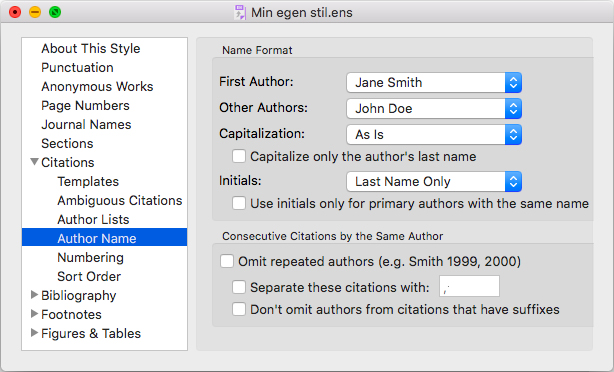614x372 pixels.
Task: Toggle use initials for same-name primary authors
Action: coord(239,203)
